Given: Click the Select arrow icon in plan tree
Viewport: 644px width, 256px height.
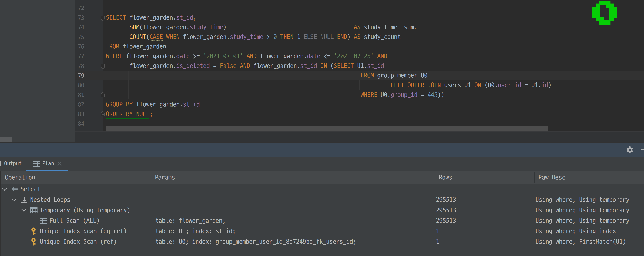Looking at the screenshot, I should (15, 189).
